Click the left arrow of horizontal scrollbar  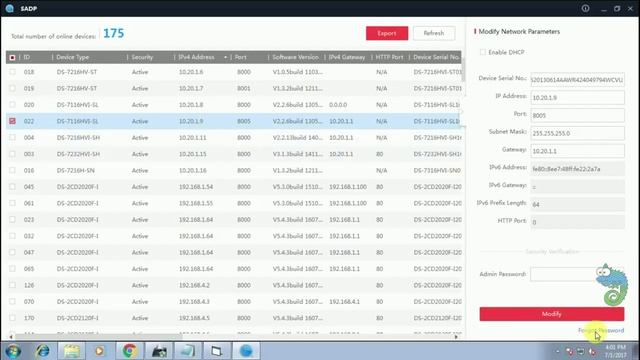[x=11, y=337]
